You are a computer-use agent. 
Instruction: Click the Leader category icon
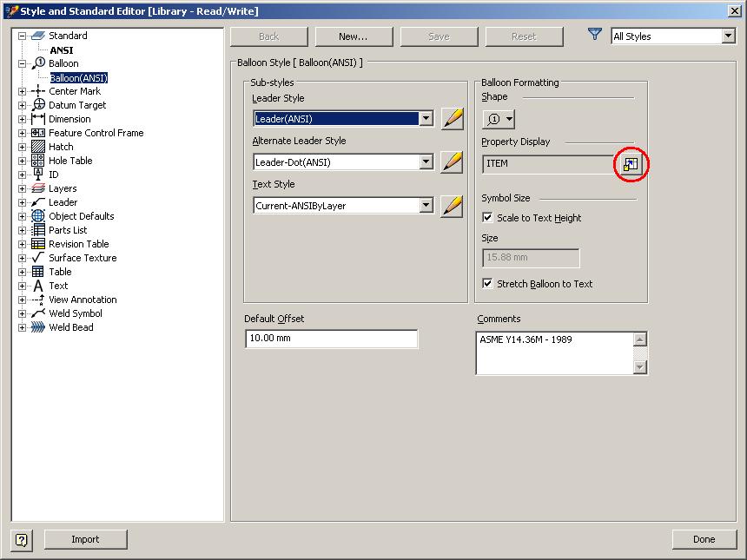coord(37,202)
